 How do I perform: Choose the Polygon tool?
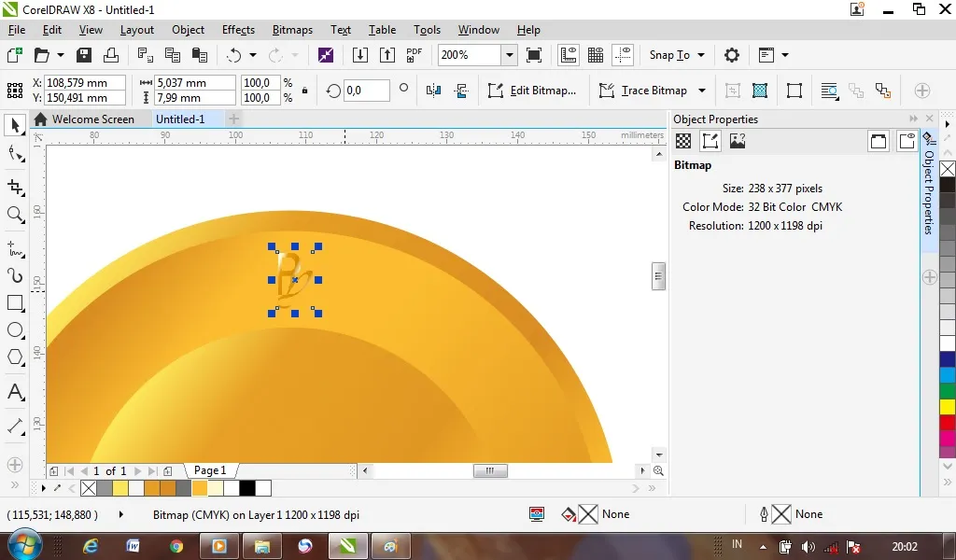pyautogui.click(x=15, y=357)
